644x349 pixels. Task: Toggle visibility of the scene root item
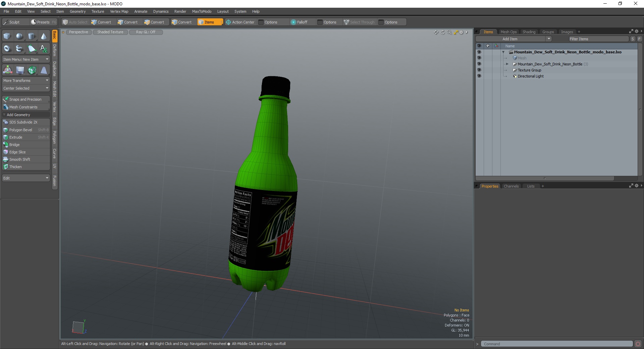pyautogui.click(x=479, y=52)
